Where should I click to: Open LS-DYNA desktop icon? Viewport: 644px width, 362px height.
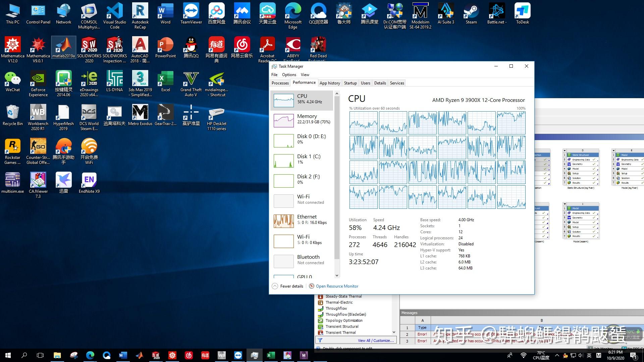pyautogui.click(x=115, y=81)
